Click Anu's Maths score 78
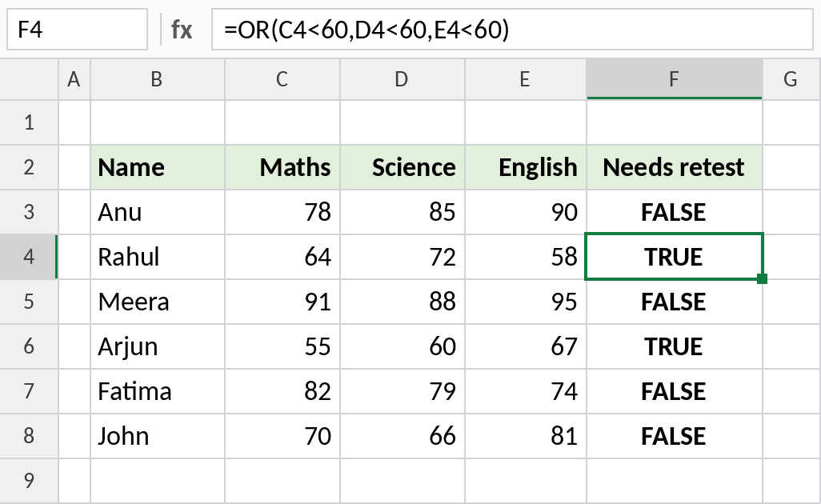 coord(282,212)
